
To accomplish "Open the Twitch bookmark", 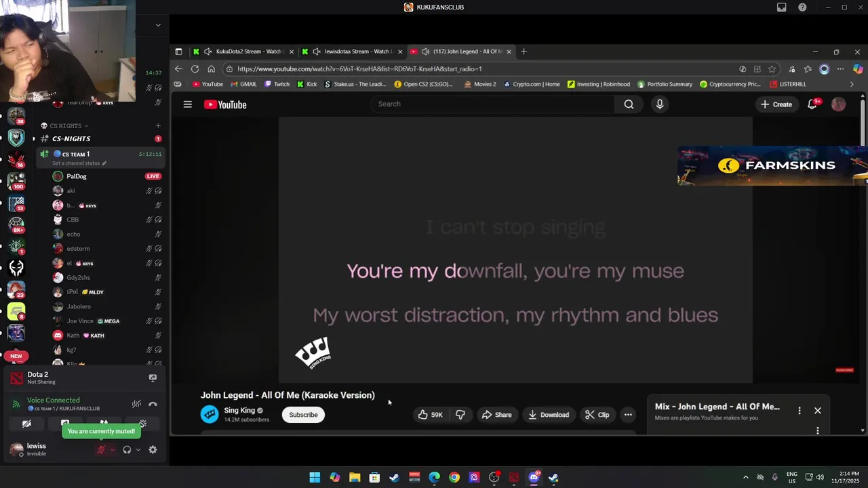I will coord(277,84).
